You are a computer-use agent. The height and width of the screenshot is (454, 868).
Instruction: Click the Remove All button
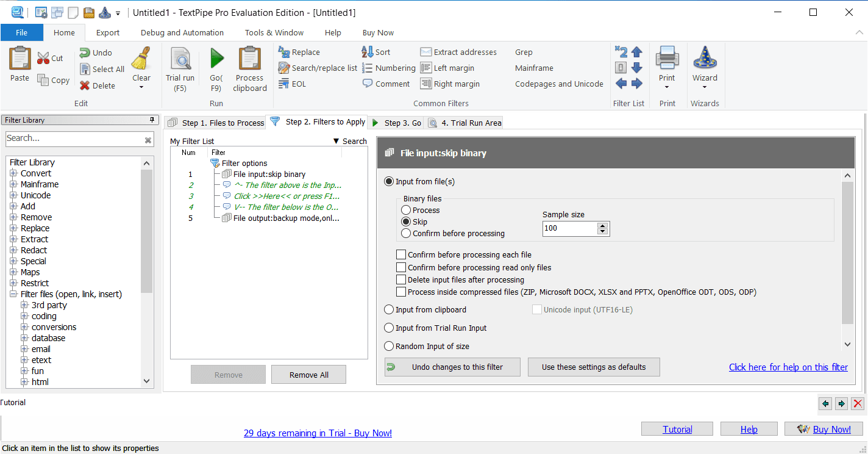308,375
